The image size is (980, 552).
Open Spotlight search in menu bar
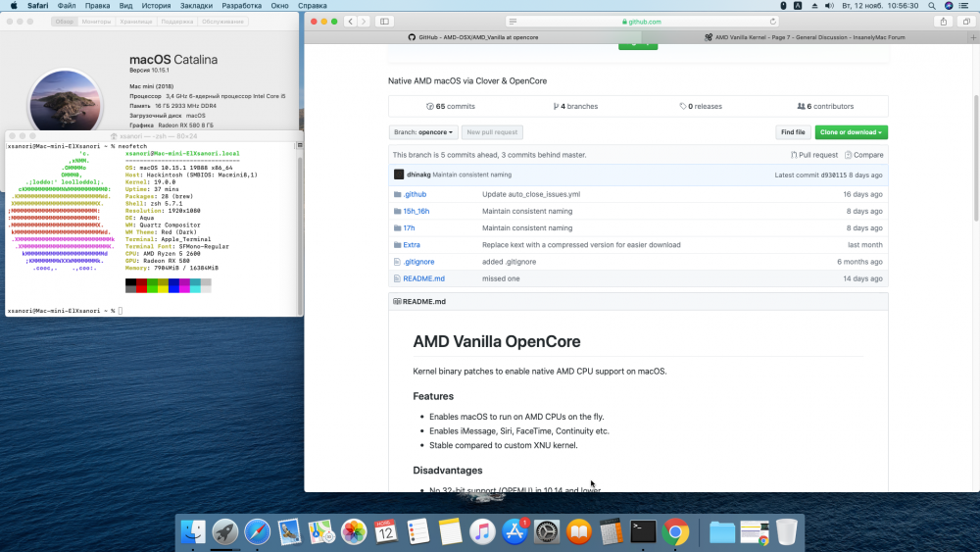tap(932, 6)
